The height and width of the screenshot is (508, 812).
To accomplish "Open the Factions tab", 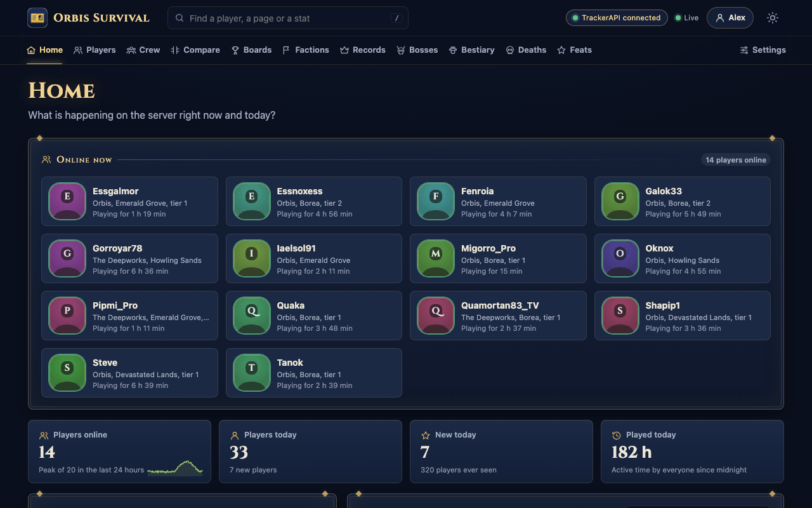I will pos(306,50).
